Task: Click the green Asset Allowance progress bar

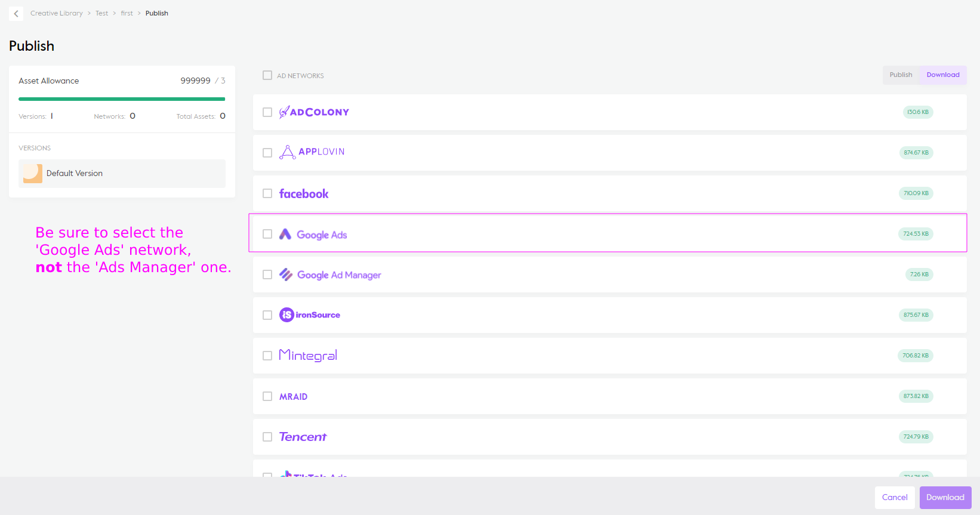Action: [122, 99]
